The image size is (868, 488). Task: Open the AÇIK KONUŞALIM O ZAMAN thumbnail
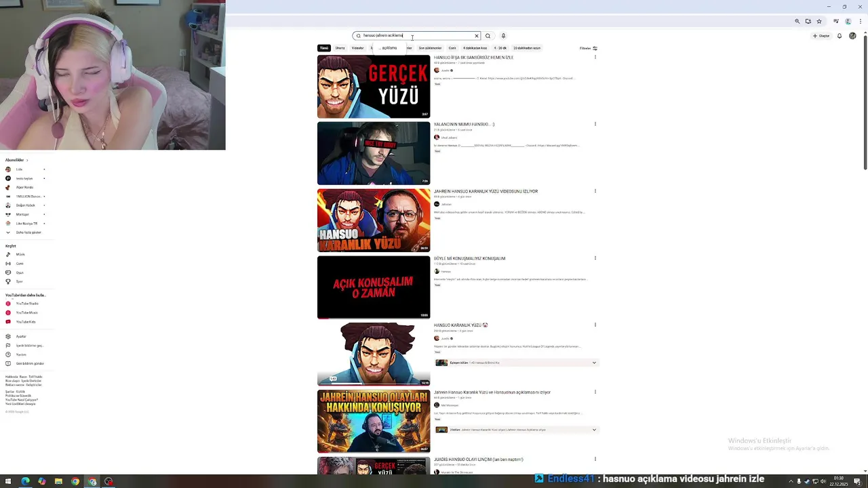click(x=374, y=287)
